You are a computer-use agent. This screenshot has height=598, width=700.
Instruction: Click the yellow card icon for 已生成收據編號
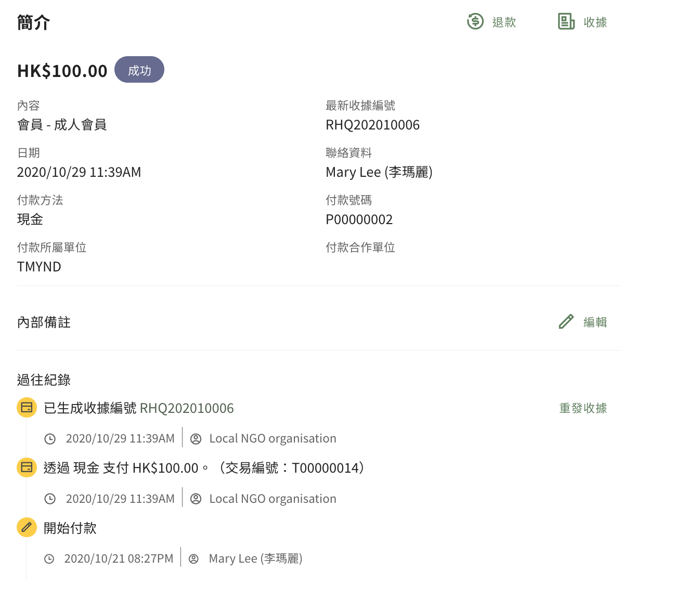tap(27, 408)
